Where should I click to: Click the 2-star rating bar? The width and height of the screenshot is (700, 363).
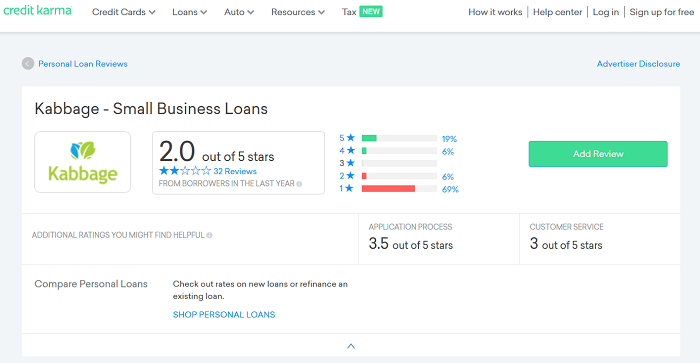(399, 176)
